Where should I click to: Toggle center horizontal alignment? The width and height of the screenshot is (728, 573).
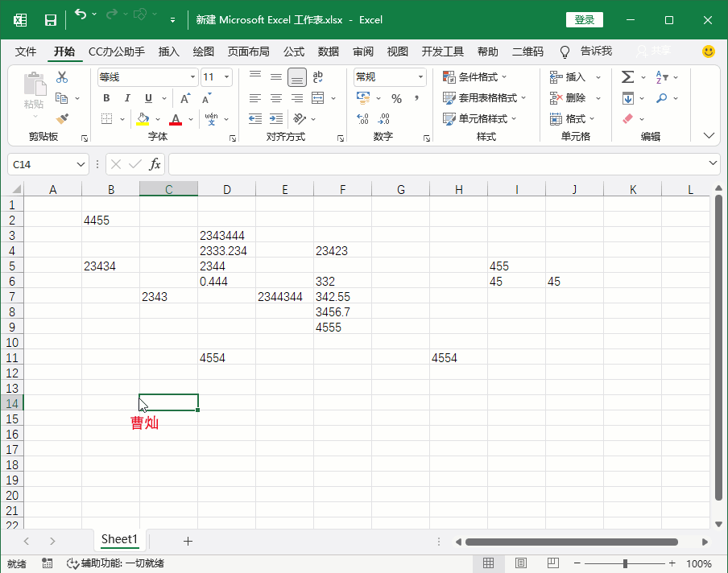pyautogui.click(x=276, y=98)
